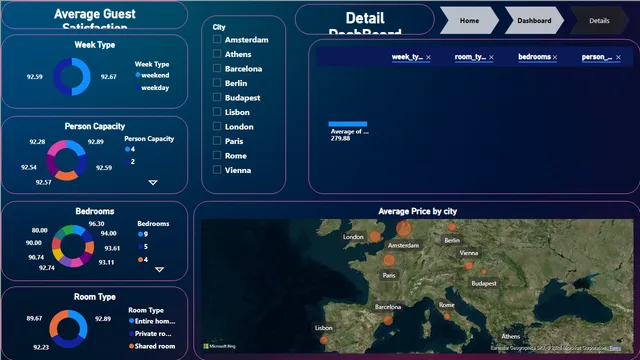Open the map Terms link
The image size is (640, 360).
coord(615,348)
